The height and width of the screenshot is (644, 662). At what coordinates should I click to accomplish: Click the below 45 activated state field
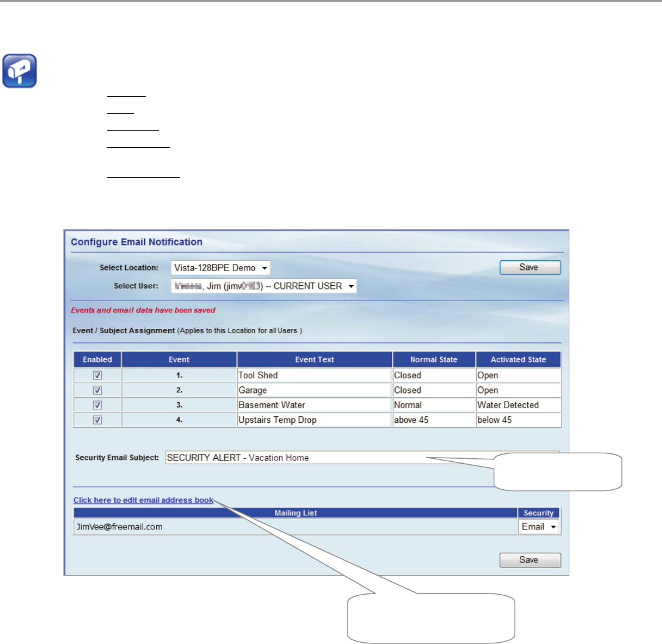coord(519,420)
